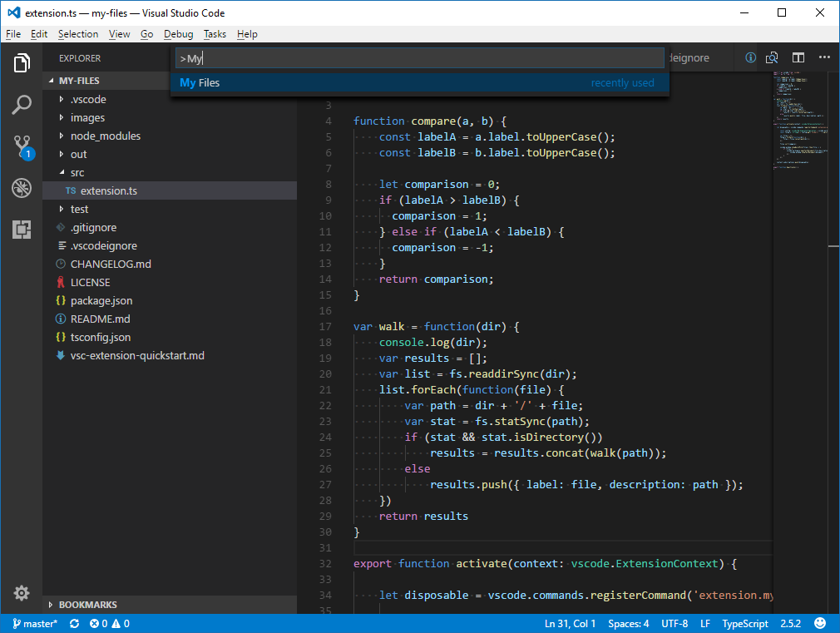Open the Selection menu

pos(78,34)
